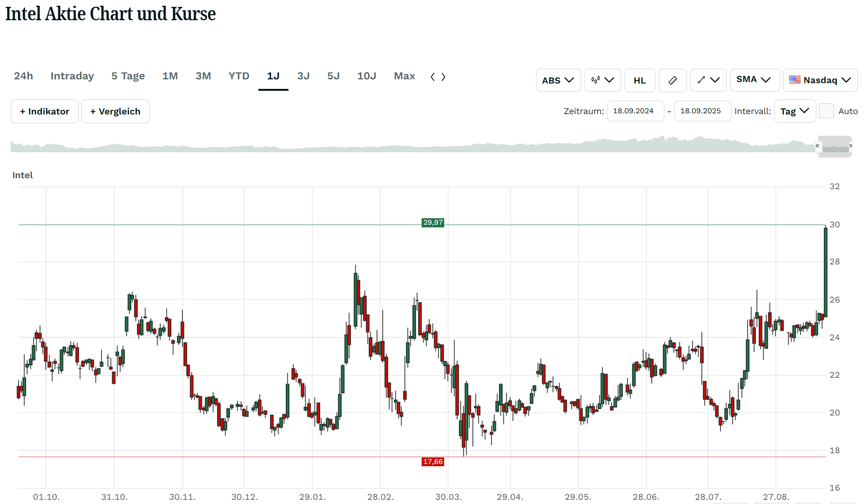Open the ABS scale dropdown
The image size is (867, 504).
(558, 81)
